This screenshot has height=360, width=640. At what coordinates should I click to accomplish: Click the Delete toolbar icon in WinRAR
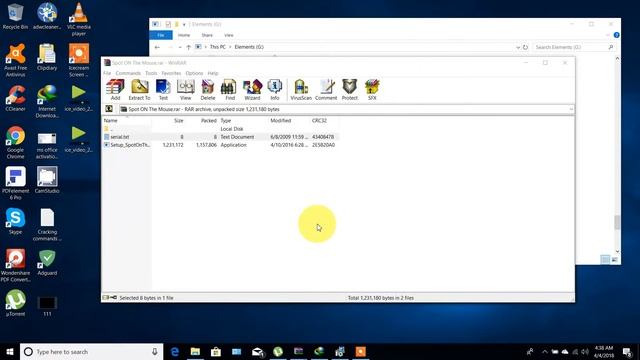pyautogui.click(x=207, y=90)
